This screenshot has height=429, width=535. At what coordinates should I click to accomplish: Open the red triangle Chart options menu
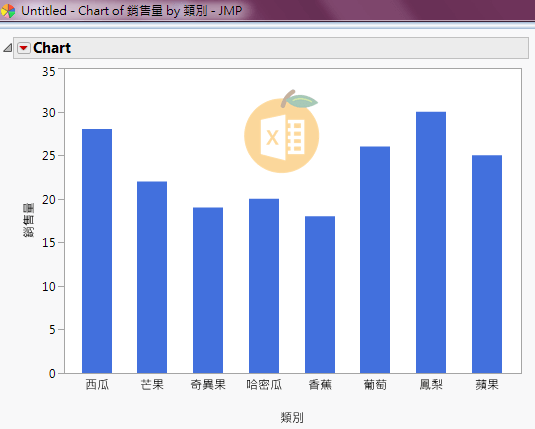coord(24,48)
